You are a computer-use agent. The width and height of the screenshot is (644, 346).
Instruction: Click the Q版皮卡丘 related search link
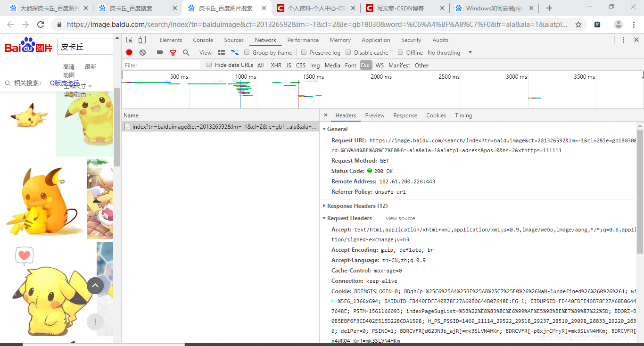tap(65, 83)
